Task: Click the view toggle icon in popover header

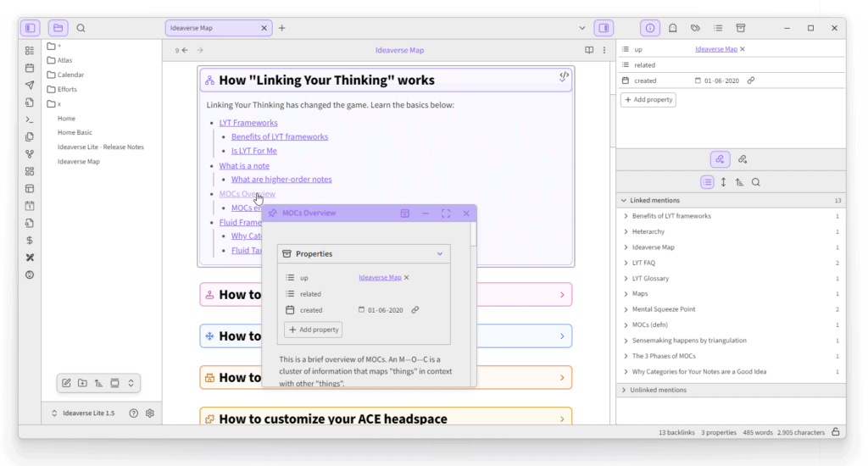Action: pyautogui.click(x=404, y=213)
